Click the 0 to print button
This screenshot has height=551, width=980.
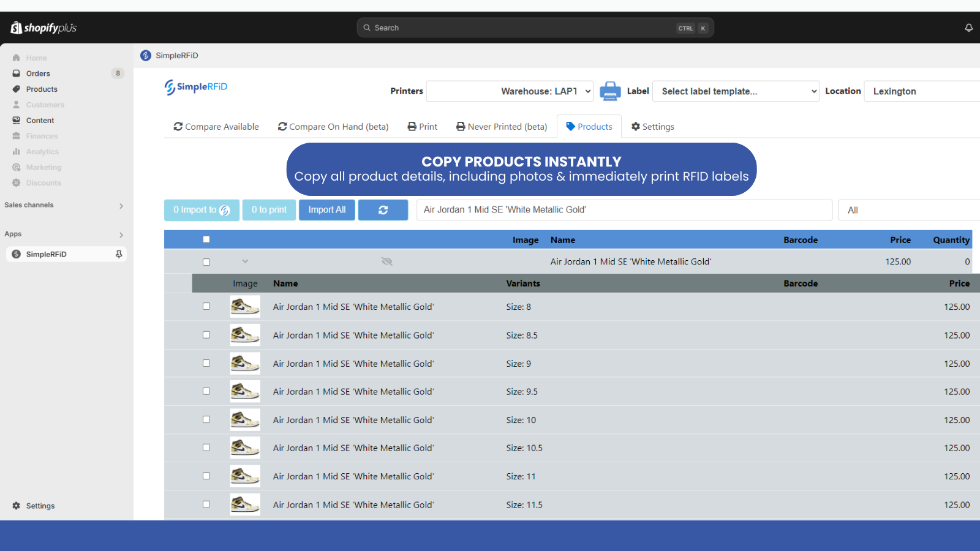[x=269, y=210]
